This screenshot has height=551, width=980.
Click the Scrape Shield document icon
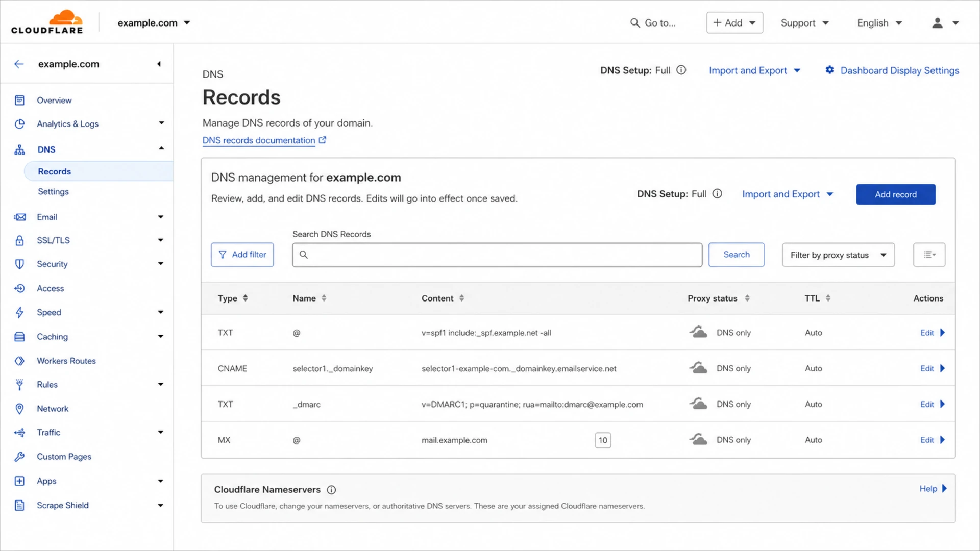coord(19,505)
